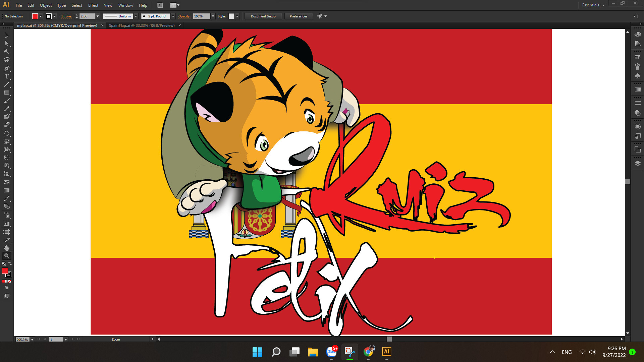This screenshot has width=644, height=362.
Task: Switch to the SpainFlag.ai document tab
Action: [x=141, y=25]
